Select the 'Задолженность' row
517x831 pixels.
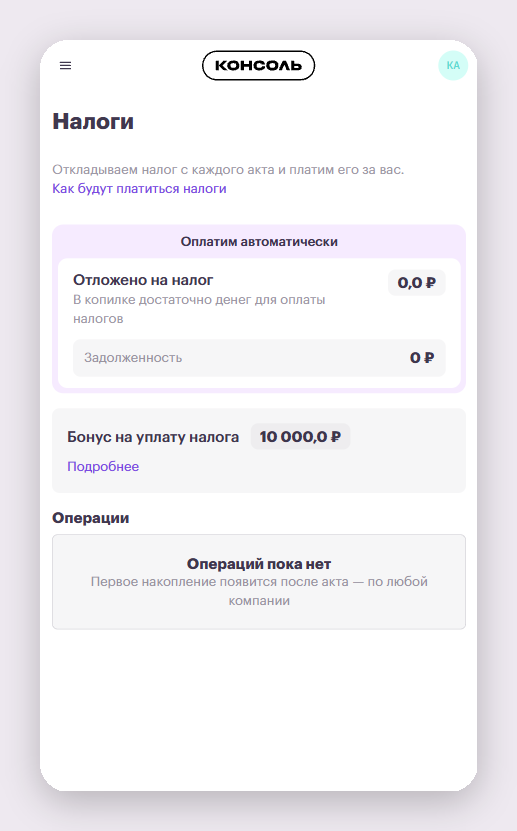(259, 358)
